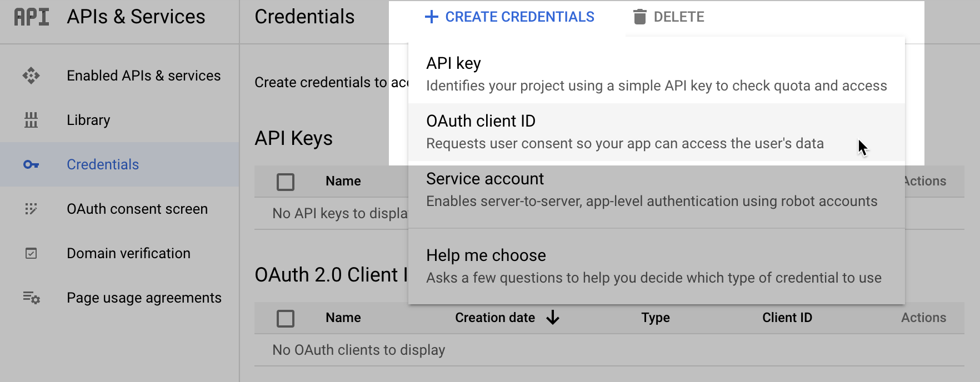Choose API key from the dropdown

pos(656,74)
